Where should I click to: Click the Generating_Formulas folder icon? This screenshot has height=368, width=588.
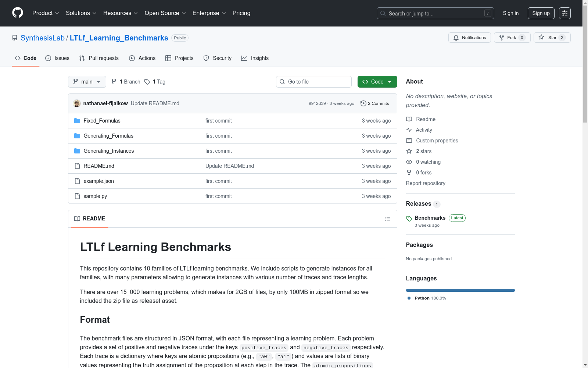[77, 136]
